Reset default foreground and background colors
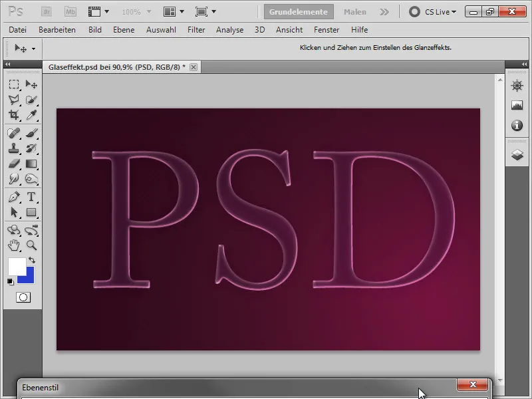 point(11,281)
